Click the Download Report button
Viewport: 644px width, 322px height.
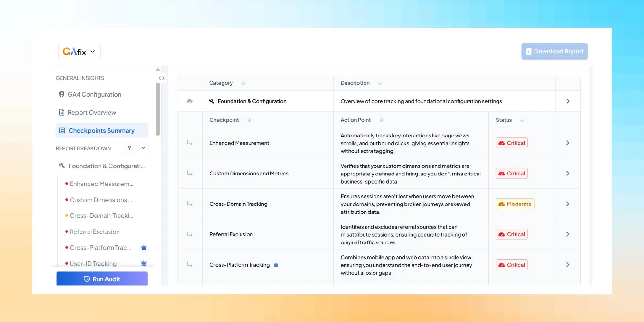click(554, 51)
